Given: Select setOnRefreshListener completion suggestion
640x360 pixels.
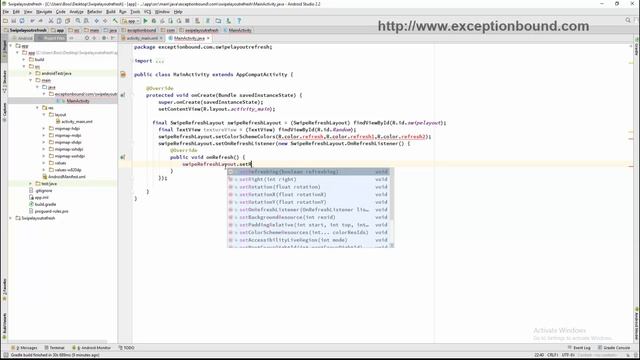Looking at the screenshot, I should coord(308,210).
